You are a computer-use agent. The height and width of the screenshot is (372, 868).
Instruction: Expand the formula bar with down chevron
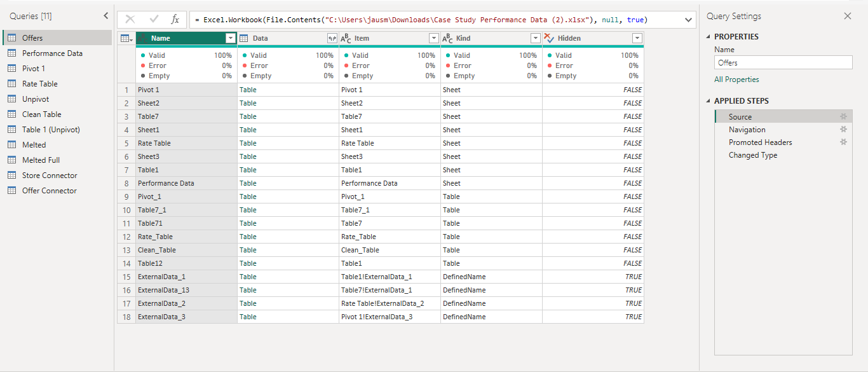click(x=688, y=20)
